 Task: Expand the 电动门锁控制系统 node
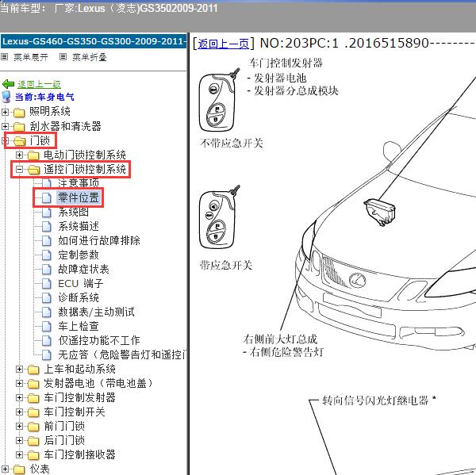coord(19,155)
